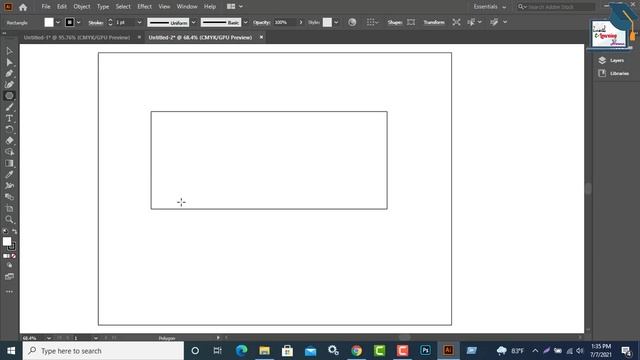This screenshot has height=360, width=640.
Task: Open the Help menu
Action: tap(210, 7)
